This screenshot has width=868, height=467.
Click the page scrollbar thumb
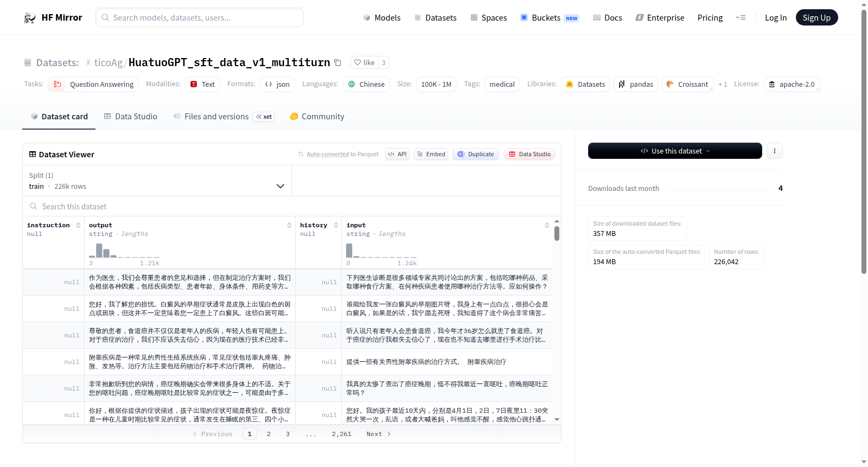864,141
